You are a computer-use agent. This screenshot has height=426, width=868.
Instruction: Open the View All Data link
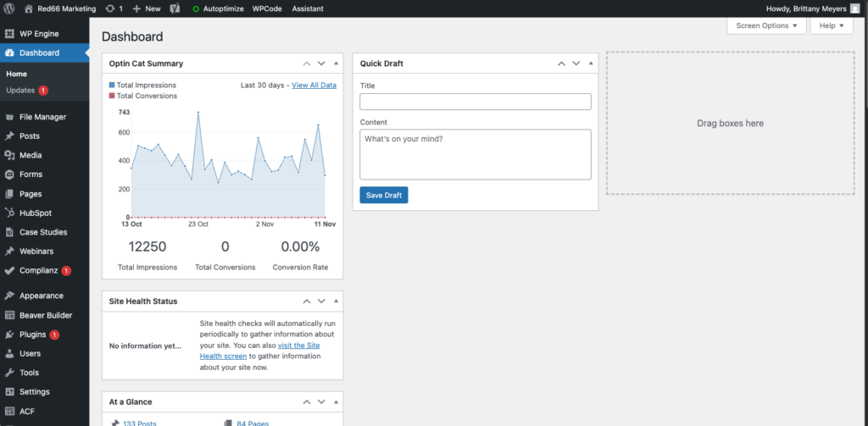(x=314, y=86)
